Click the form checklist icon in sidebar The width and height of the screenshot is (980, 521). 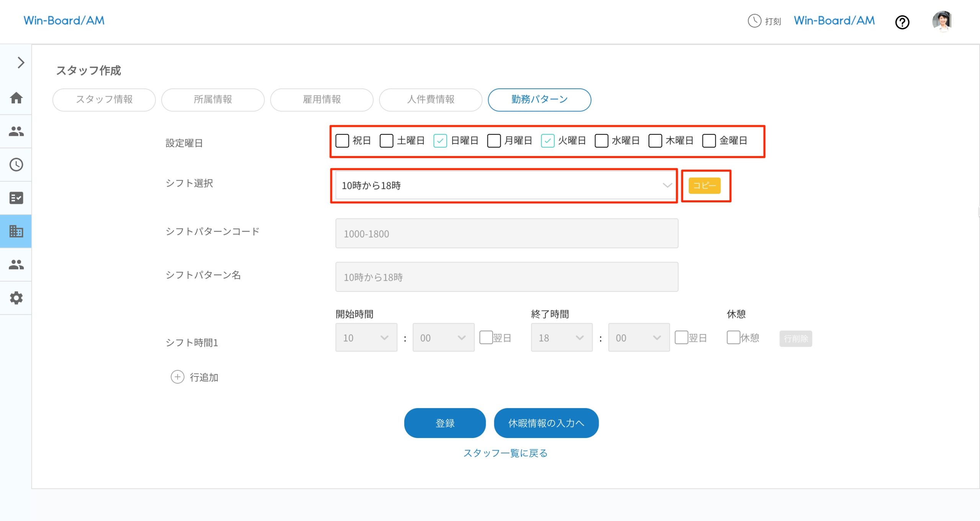[16, 198]
